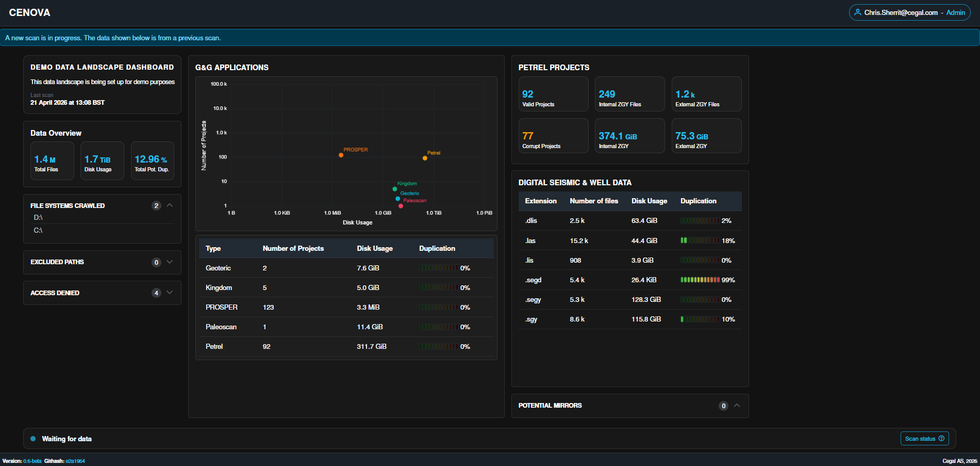Click the Waiting for data status dot

coord(33,439)
